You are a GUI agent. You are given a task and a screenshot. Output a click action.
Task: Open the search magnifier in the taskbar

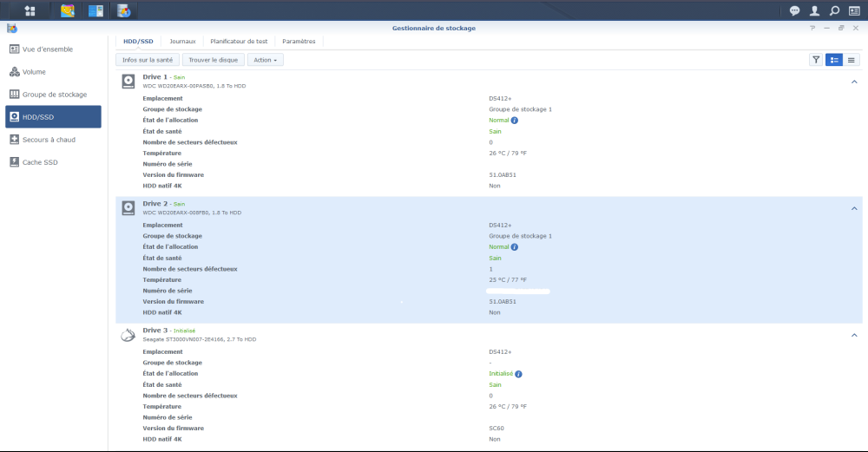(x=834, y=10)
